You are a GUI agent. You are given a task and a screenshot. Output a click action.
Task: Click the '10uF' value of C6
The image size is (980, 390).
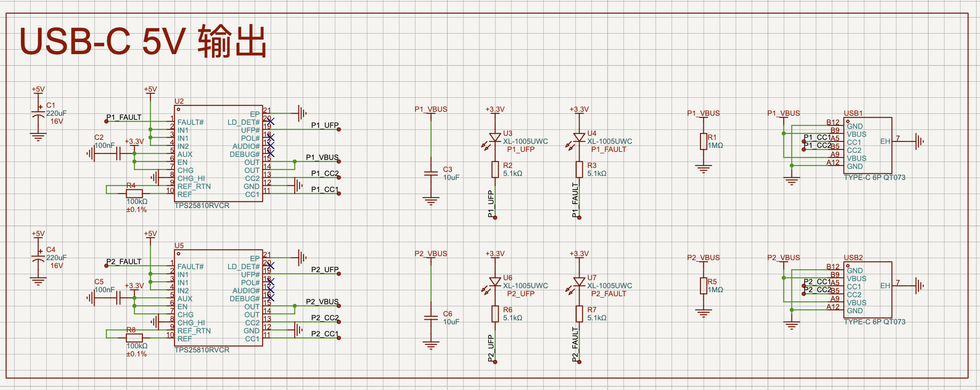(x=451, y=322)
